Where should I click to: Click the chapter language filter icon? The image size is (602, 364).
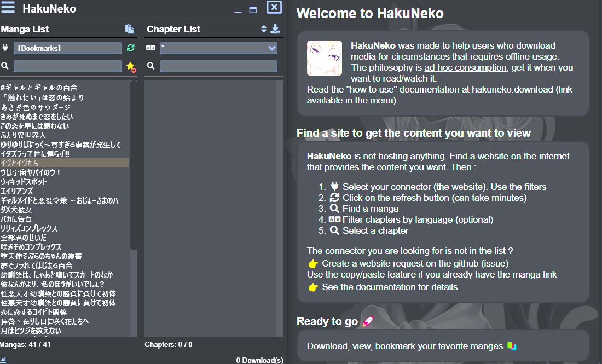click(x=151, y=48)
